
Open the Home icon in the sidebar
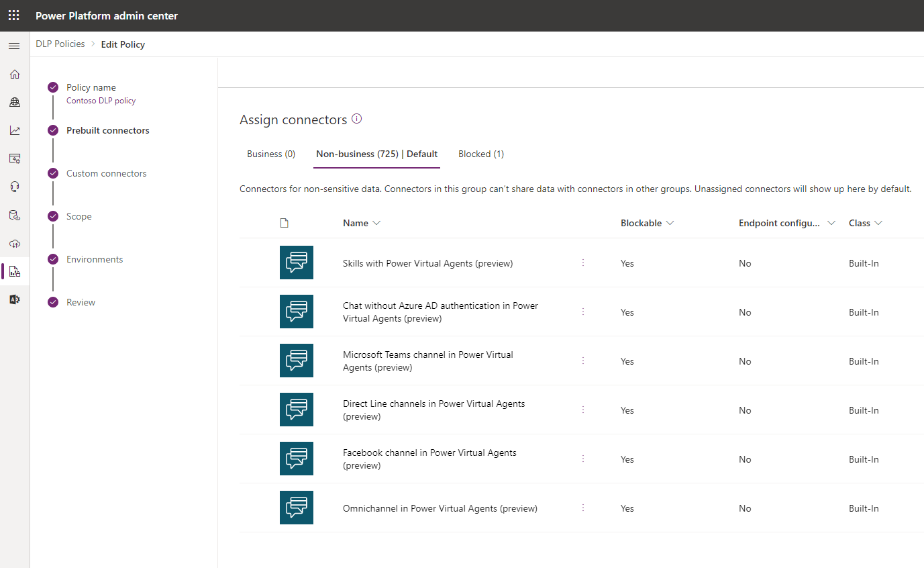(x=14, y=74)
